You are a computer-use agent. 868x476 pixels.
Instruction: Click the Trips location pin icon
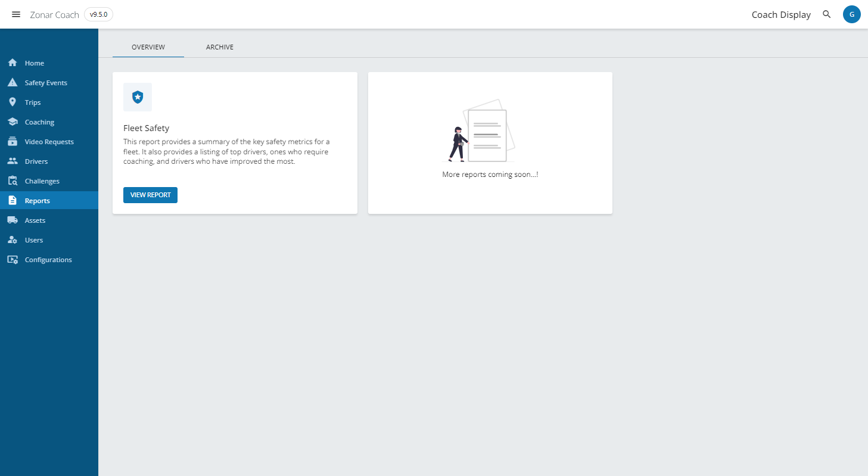click(13, 102)
